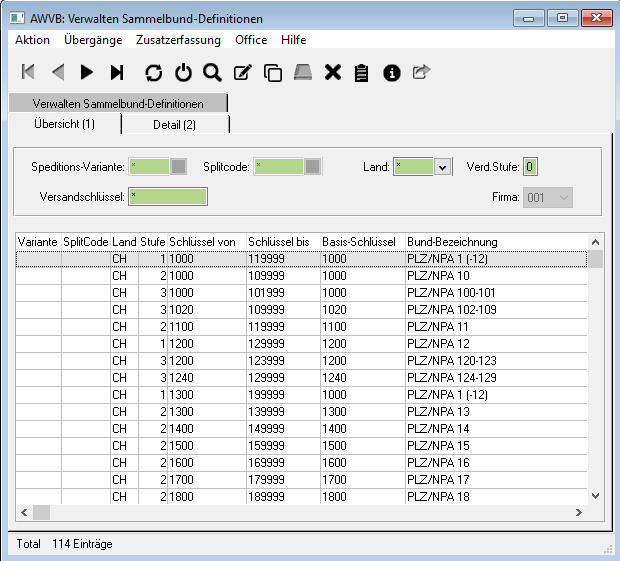
Task: Open the Speditions-Variante lookup button
Action: (x=179, y=167)
